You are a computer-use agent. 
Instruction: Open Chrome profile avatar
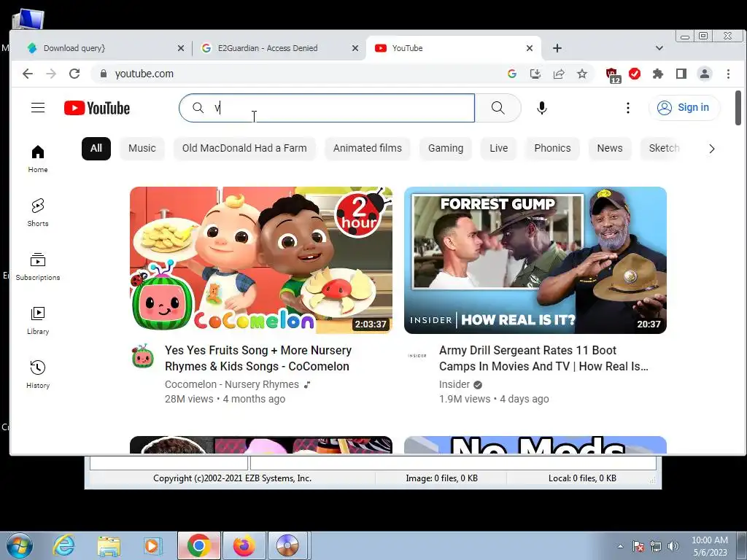pyautogui.click(x=705, y=74)
